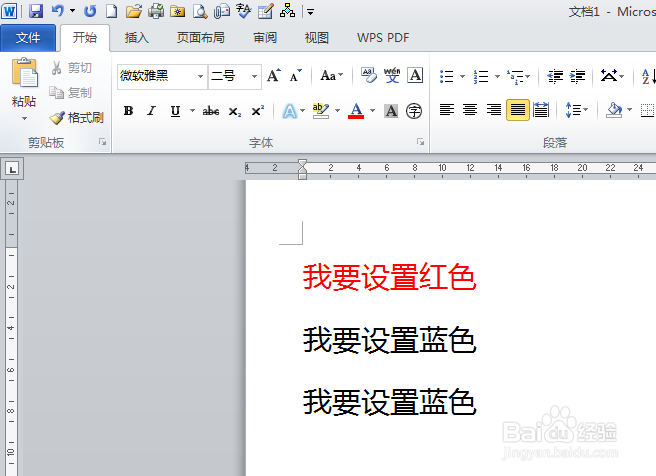Click Enclose Characters 字 icon

coord(414,111)
